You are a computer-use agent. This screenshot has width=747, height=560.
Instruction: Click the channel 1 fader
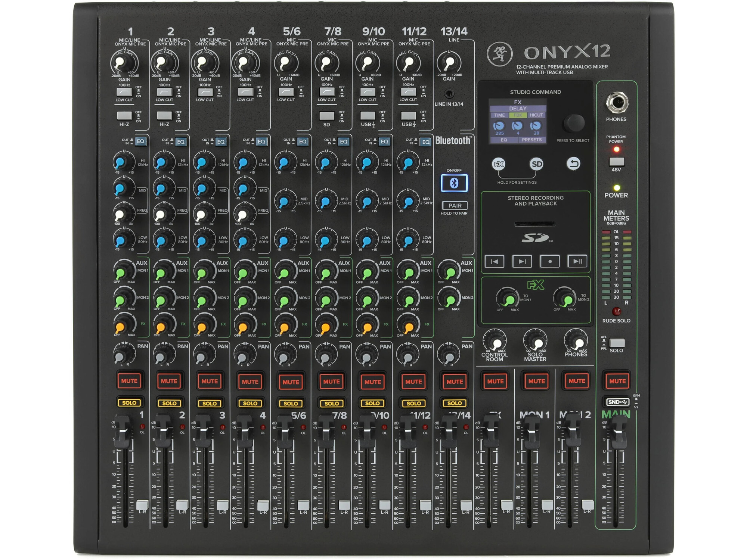pyautogui.click(x=123, y=432)
